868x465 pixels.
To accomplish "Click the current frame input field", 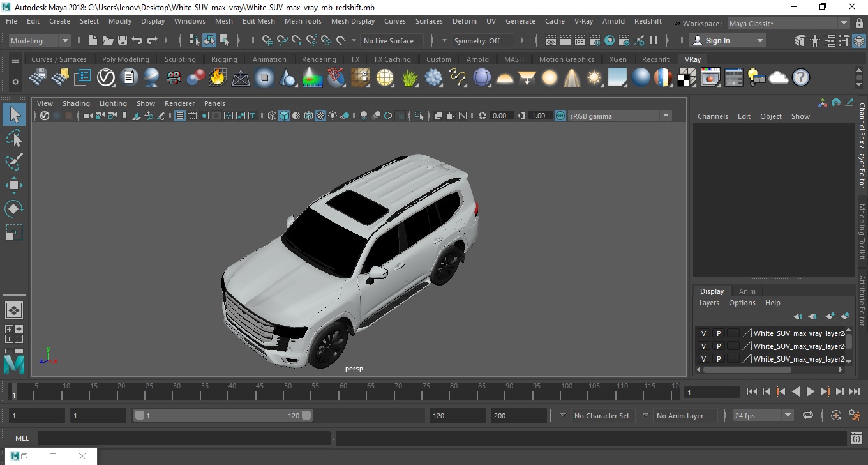I will click(712, 392).
